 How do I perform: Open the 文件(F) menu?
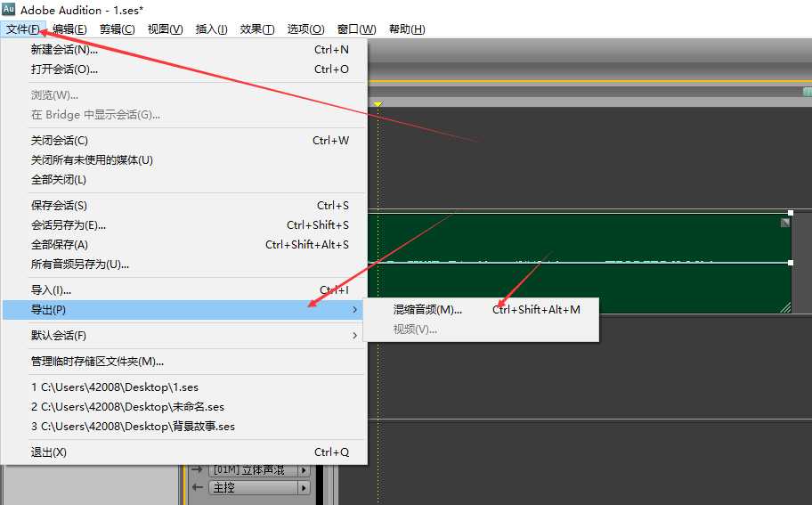(x=23, y=29)
